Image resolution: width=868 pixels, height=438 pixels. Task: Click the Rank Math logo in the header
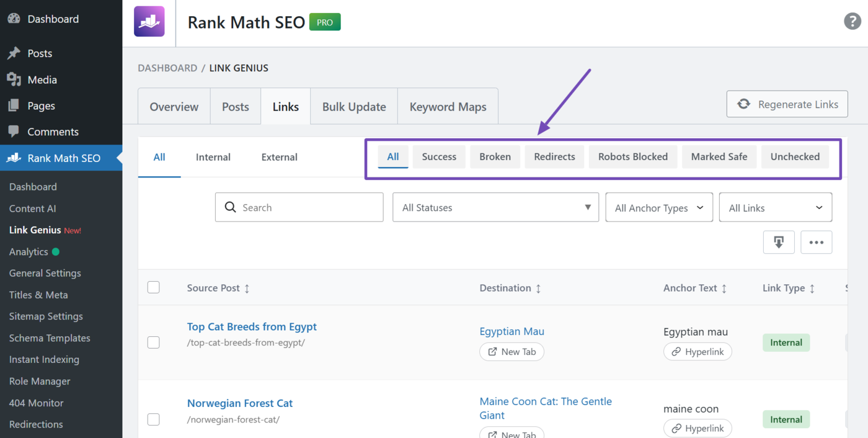(x=149, y=21)
